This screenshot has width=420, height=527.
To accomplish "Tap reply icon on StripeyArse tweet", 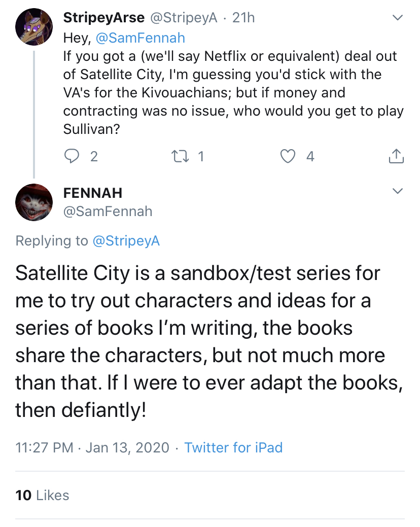I will pos(72,156).
